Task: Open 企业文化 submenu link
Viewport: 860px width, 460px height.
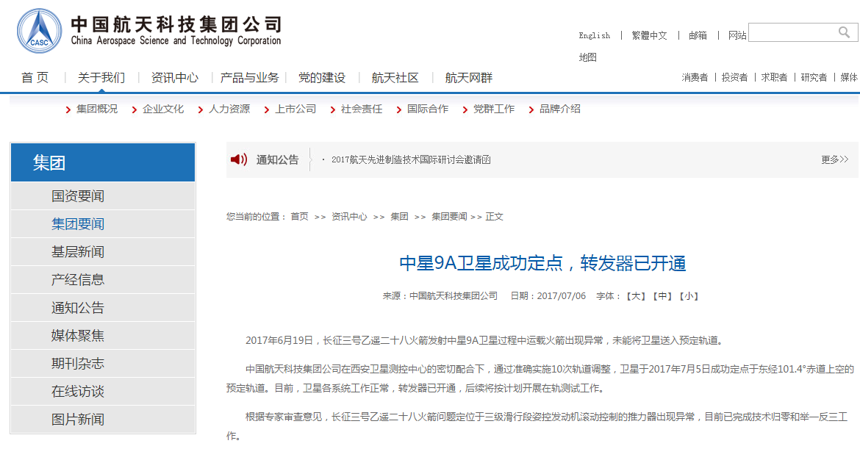Action: click(163, 109)
